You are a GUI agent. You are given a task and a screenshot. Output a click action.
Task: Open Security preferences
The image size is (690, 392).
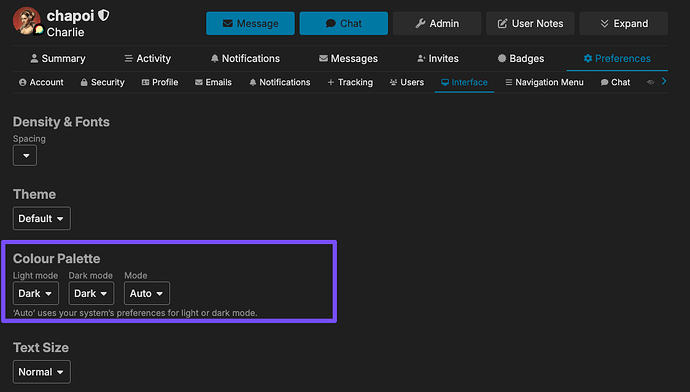[102, 82]
